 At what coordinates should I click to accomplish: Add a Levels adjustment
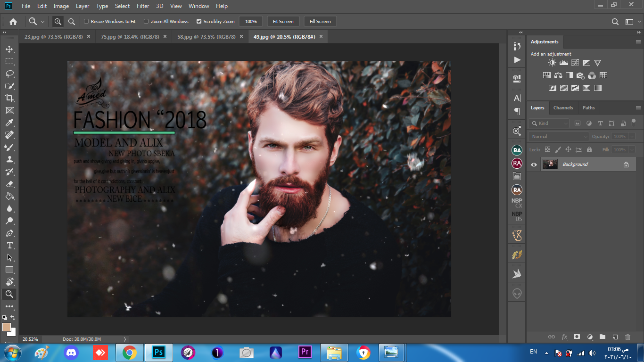[x=563, y=63]
